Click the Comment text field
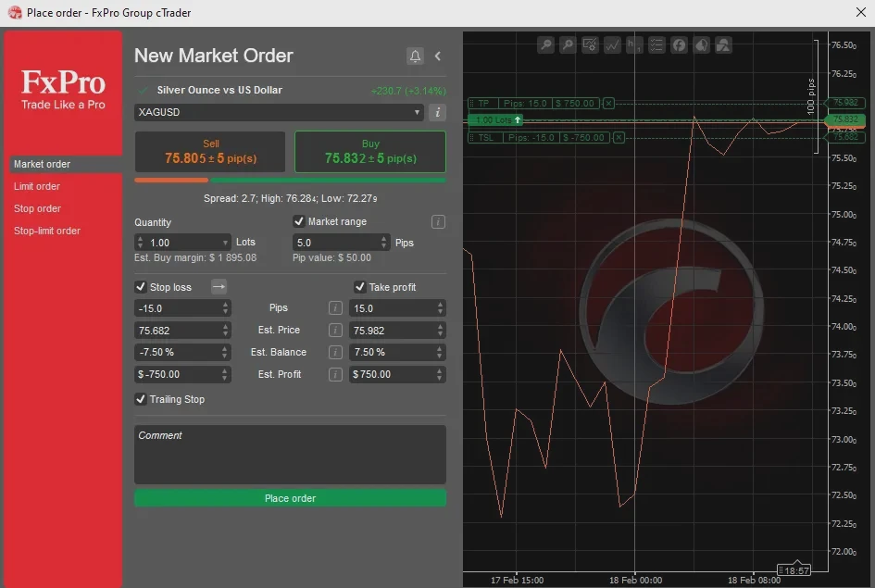The width and height of the screenshot is (875, 588). pyautogui.click(x=290, y=454)
